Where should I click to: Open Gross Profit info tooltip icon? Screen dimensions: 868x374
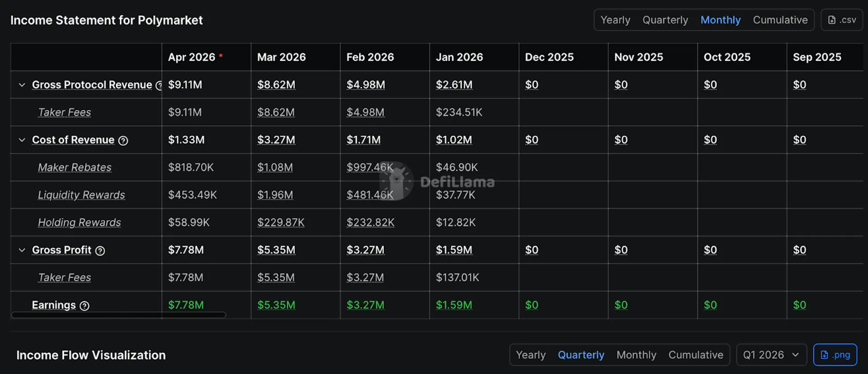click(100, 251)
